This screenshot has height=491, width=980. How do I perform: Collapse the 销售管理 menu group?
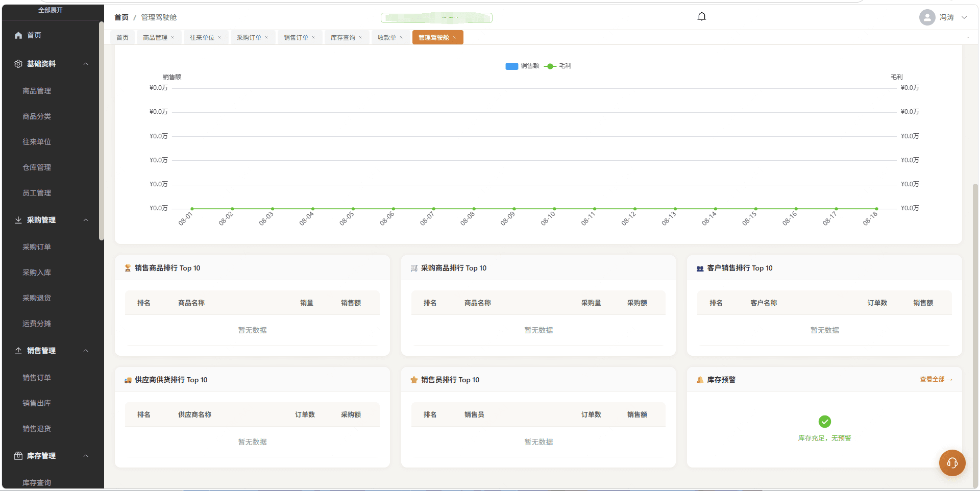pyautogui.click(x=86, y=351)
